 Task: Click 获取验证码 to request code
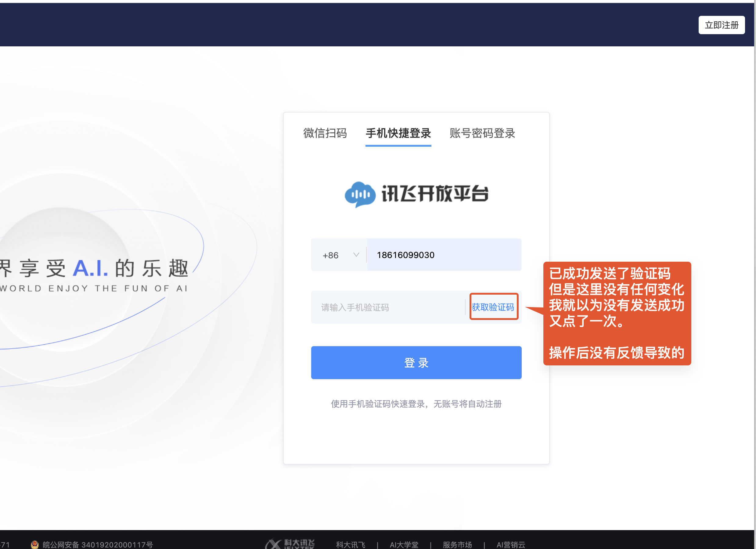[x=493, y=307]
